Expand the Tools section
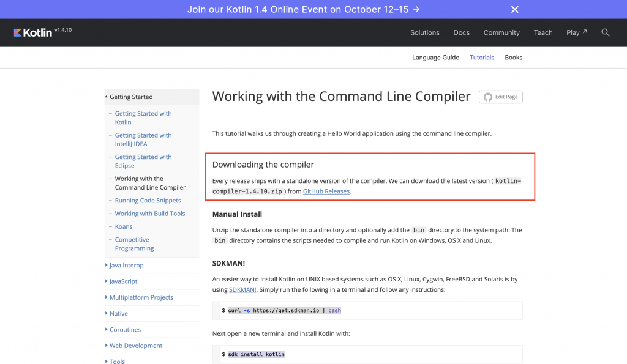Screen dimensions: 627x364 click(117, 361)
